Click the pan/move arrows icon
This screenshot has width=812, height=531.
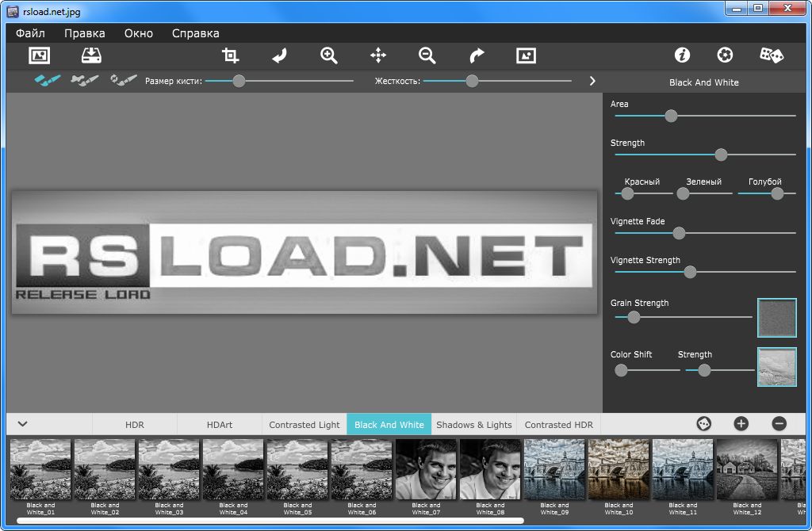click(378, 55)
